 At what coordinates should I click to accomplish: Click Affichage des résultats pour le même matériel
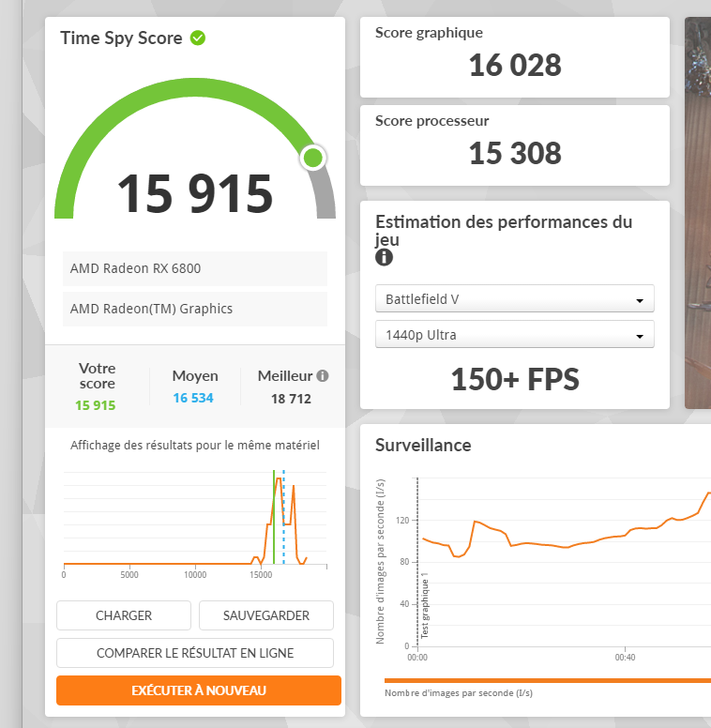pyautogui.click(x=195, y=446)
